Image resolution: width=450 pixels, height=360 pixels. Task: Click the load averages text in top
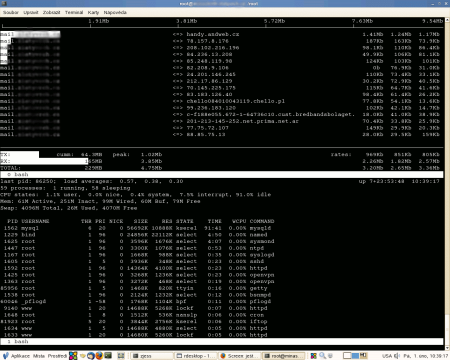123,181
